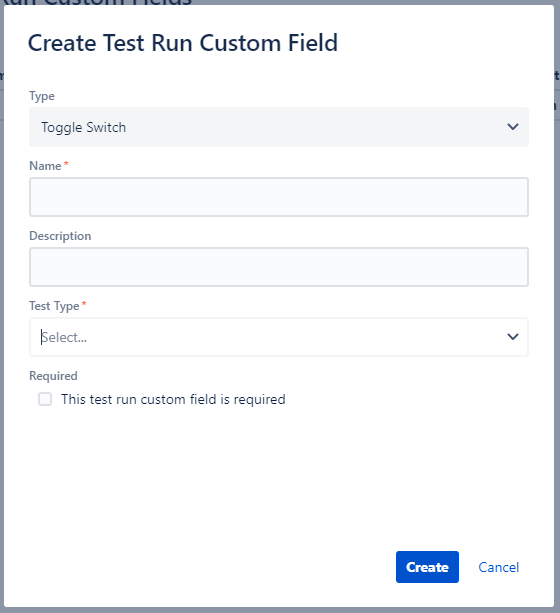This screenshot has height=613, width=560.
Task: Click 'This test run custom field is required' label
Action: (x=173, y=400)
